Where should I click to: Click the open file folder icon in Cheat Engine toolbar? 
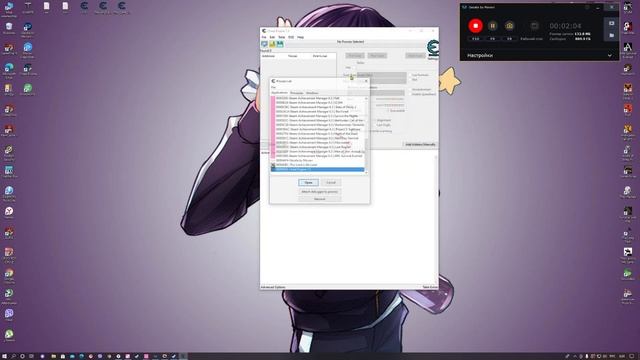pos(272,44)
